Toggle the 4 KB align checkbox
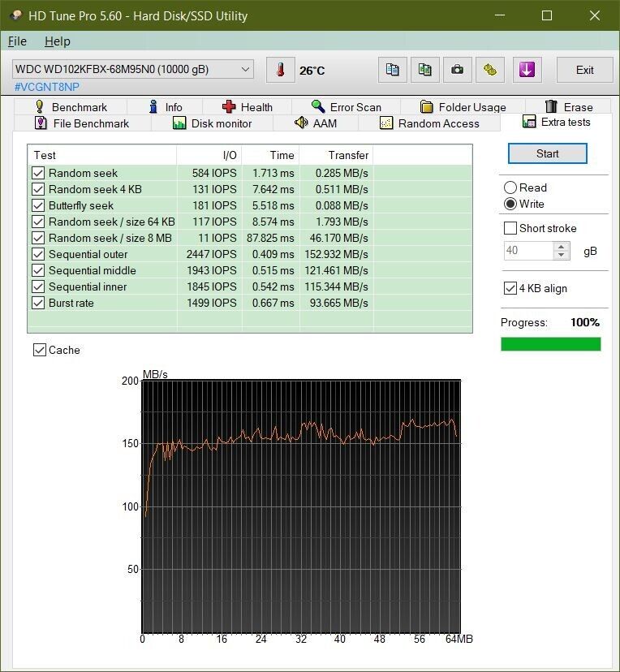 pyautogui.click(x=510, y=288)
